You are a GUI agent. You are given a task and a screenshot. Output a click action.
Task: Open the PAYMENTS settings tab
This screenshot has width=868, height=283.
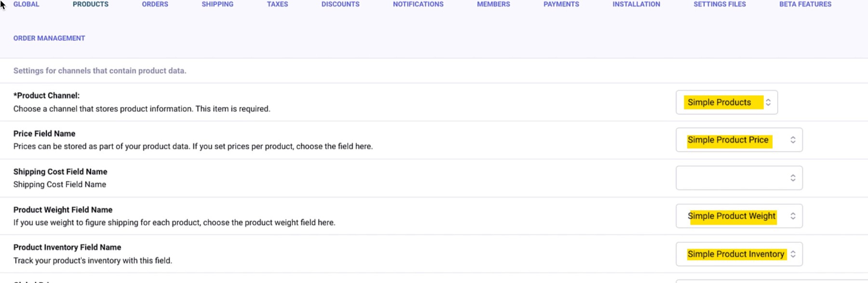pos(561,4)
